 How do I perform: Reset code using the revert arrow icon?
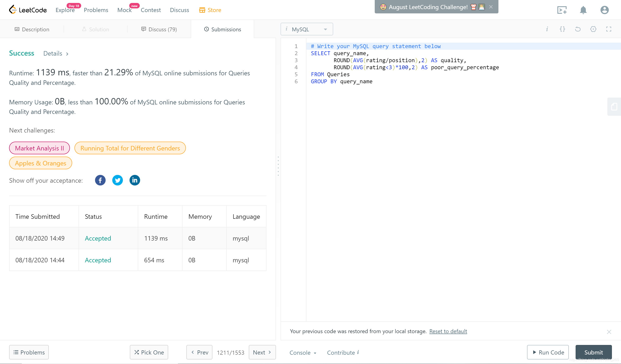pyautogui.click(x=578, y=29)
